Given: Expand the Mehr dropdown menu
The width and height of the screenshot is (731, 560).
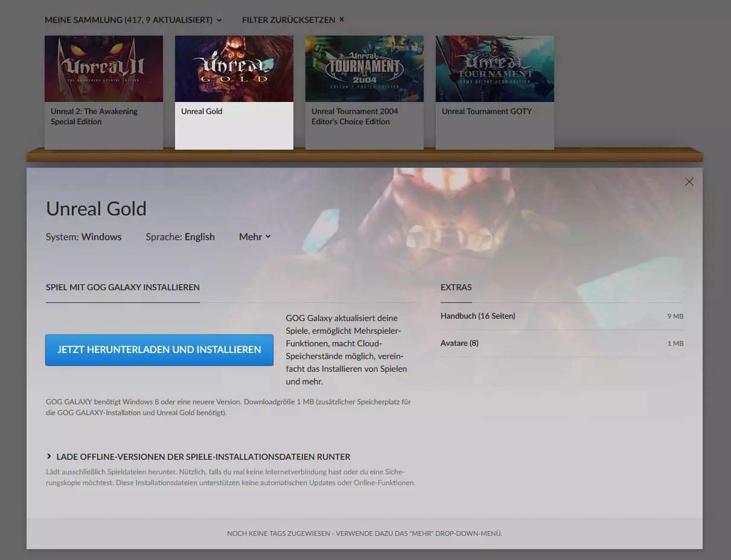Looking at the screenshot, I should point(255,237).
